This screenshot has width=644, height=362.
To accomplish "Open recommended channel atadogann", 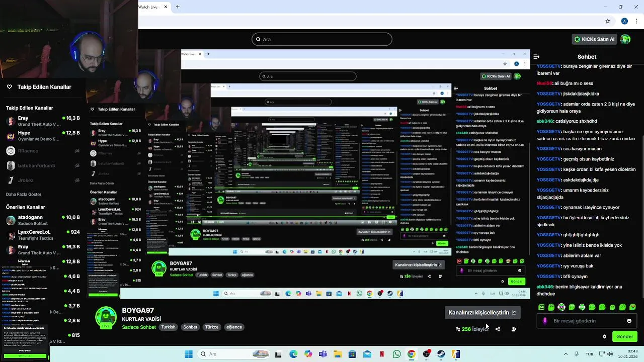I will 43,220.
